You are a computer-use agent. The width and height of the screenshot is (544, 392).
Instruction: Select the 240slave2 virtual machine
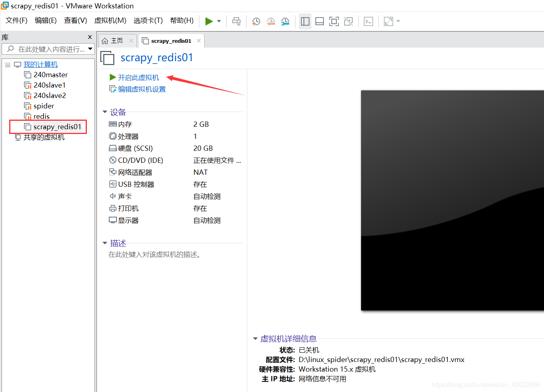(50, 96)
